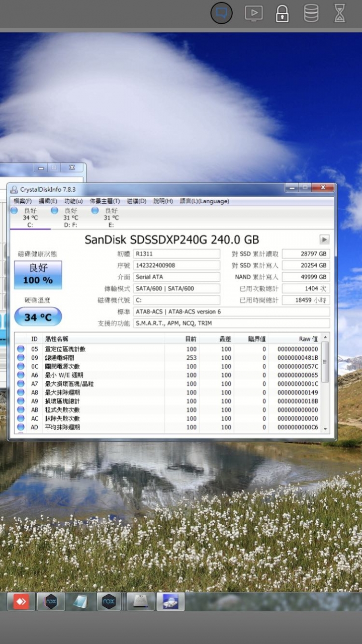Click status orb for attribute 0C
Screen dimensions: 362x644
click(21, 366)
